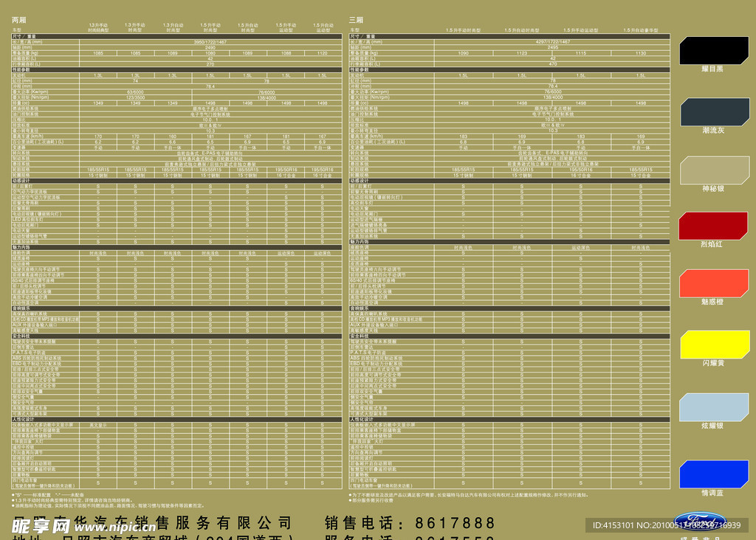This screenshot has height=540, width=756.
Task: Click the 销售电话 8617888 phone number
Action: (410, 523)
